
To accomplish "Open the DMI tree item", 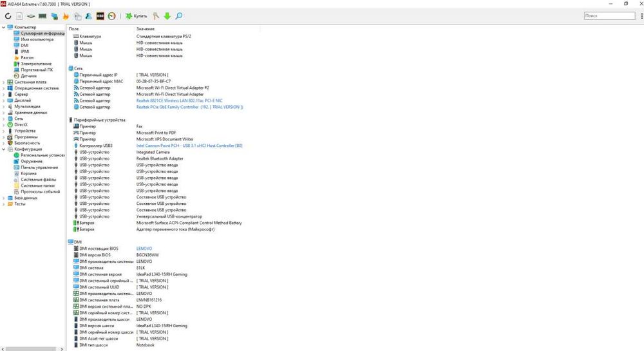I will tap(24, 46).
